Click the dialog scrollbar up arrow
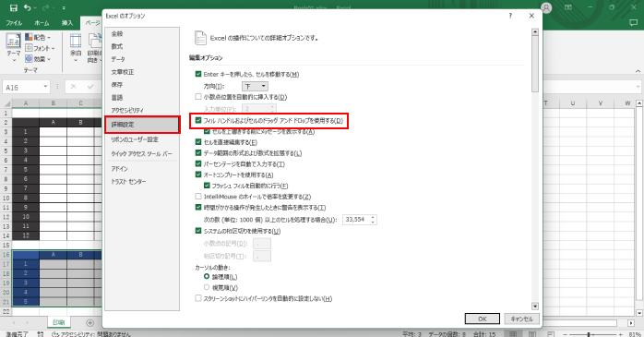Viewport: 644px width, 337px height. (x=535, y=31)
